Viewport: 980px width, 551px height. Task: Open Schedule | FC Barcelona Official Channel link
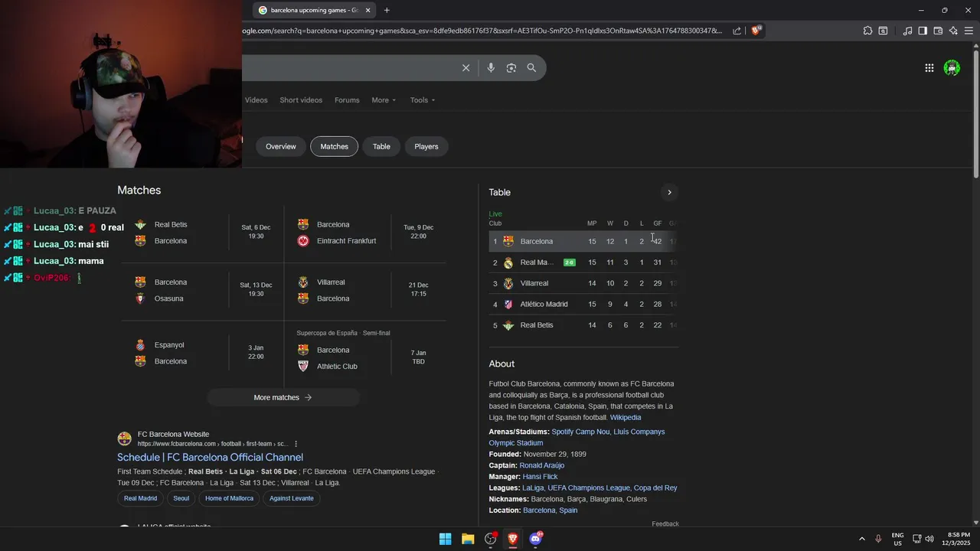(x=210, y=458)
